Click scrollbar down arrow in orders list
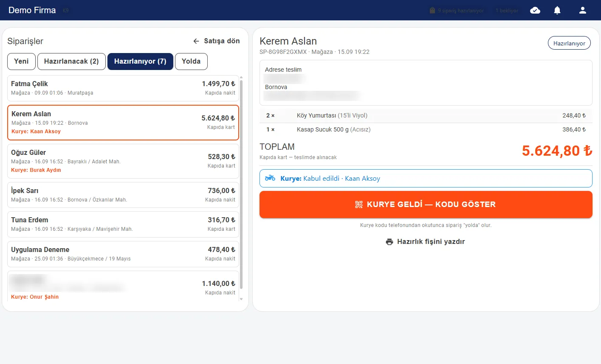601x364 pixels. (x=241, y=299)
